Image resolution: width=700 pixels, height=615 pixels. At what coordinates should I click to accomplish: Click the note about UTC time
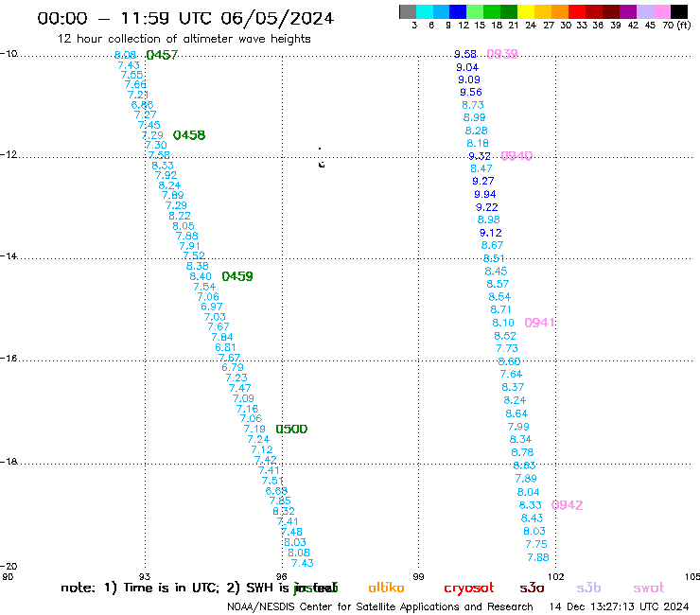click(x=199, y=588)
